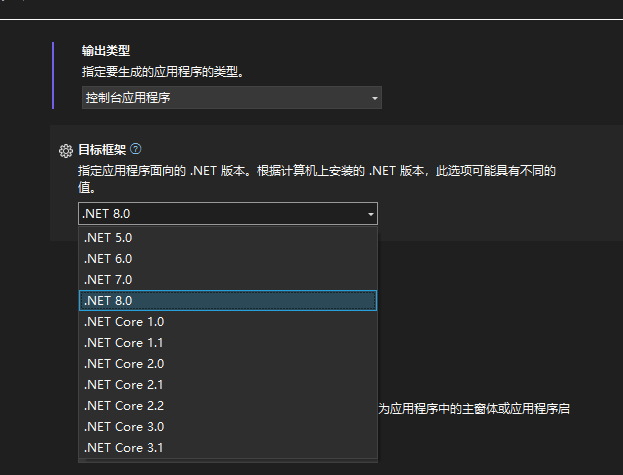Image resolution: width=623 pixels, height=475 pixels.
Task: Select .NET 6.0 from the list
Action: (x=228, y=259)
